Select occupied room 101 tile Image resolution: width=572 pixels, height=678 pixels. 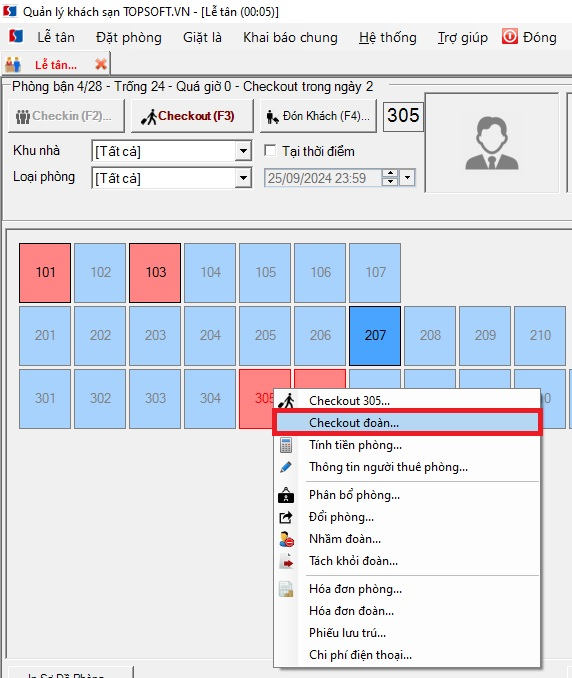click(45, 273)
